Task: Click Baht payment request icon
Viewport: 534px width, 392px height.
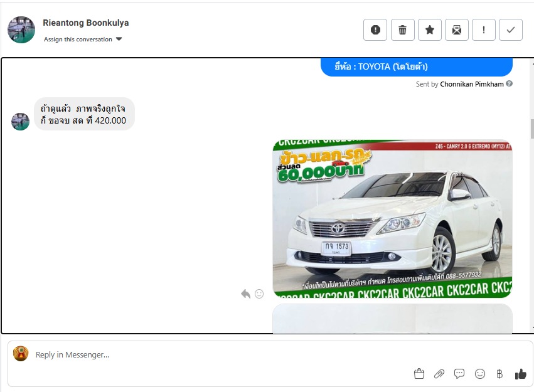Action: coord(499,374)
